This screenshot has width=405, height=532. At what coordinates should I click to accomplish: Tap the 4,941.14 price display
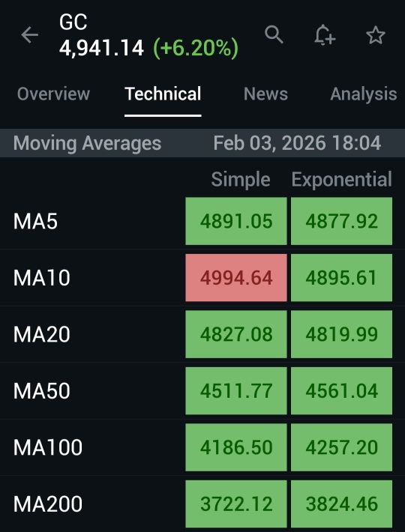pos(101,48)
